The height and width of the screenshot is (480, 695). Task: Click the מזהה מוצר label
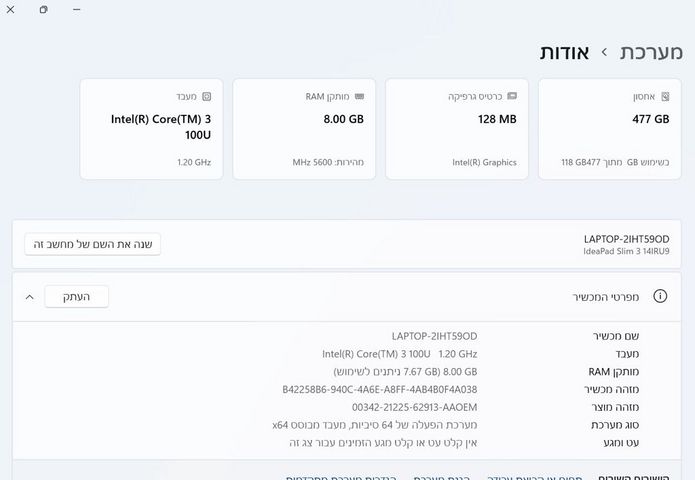615,407
